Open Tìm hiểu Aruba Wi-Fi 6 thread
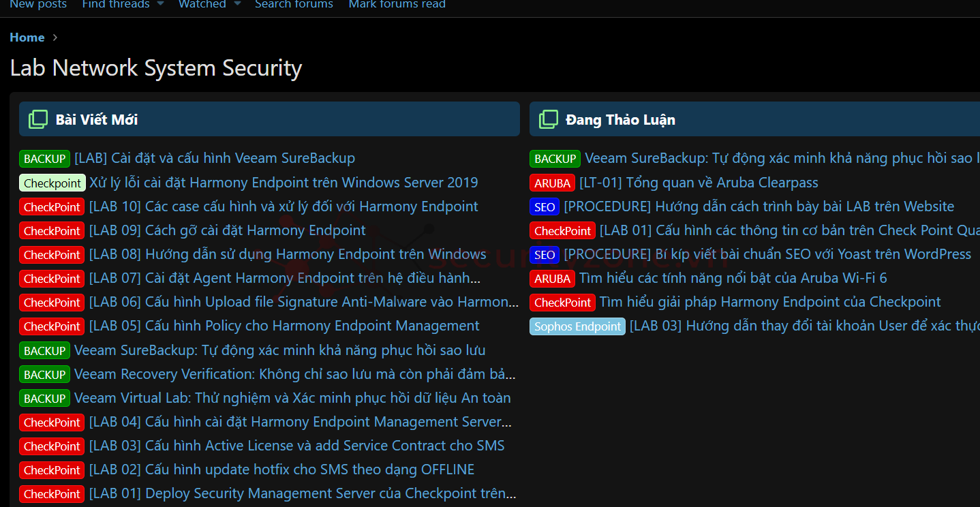Image resolution: width=980 pixels, height=507 pixels. [733, 278]
